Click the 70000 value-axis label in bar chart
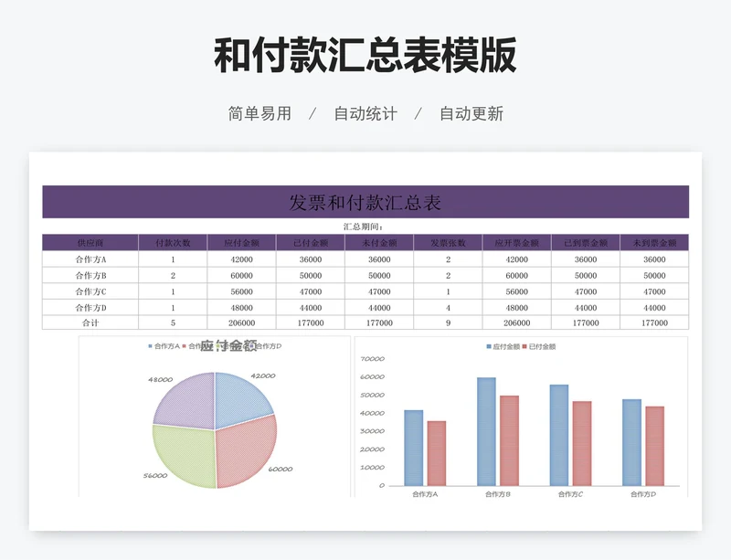Image resolution: width=731 pixels, height=560 pixels. click(373, 359)
